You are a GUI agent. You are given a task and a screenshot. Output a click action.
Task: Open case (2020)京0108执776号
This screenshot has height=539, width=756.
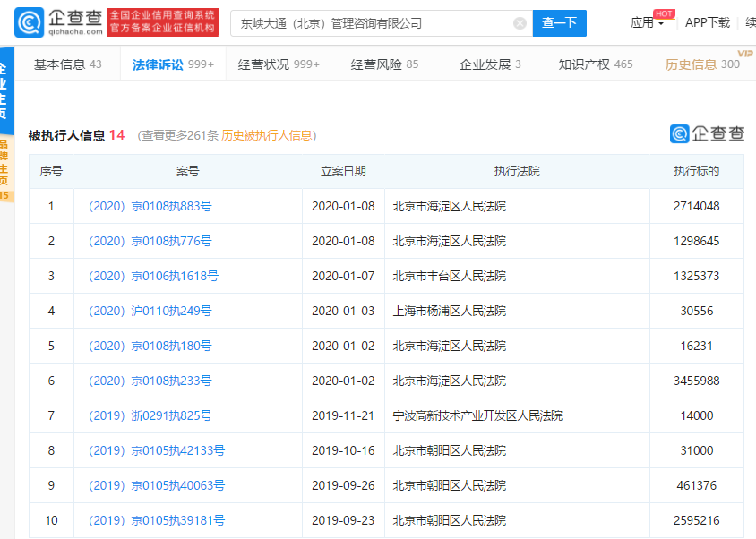[150, 241]
